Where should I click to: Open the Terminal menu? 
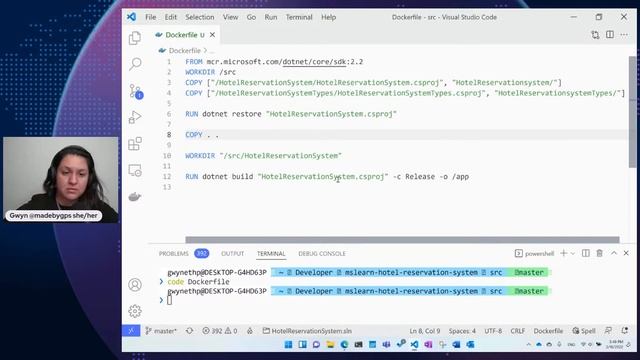coord(299,17)
